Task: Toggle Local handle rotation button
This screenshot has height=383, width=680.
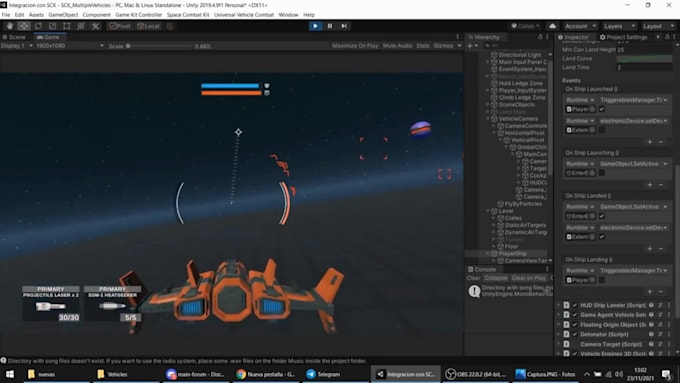Action: click(x=148, y=26)
